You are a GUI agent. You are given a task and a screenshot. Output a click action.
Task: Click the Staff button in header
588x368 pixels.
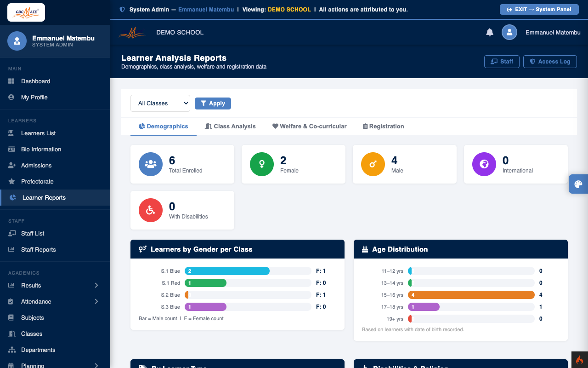tap(502, 62)
